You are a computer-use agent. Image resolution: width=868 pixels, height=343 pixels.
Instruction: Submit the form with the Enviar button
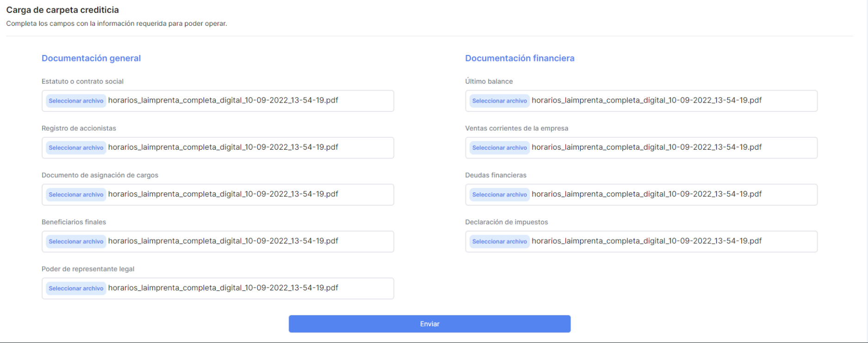(x=429, y=324)
